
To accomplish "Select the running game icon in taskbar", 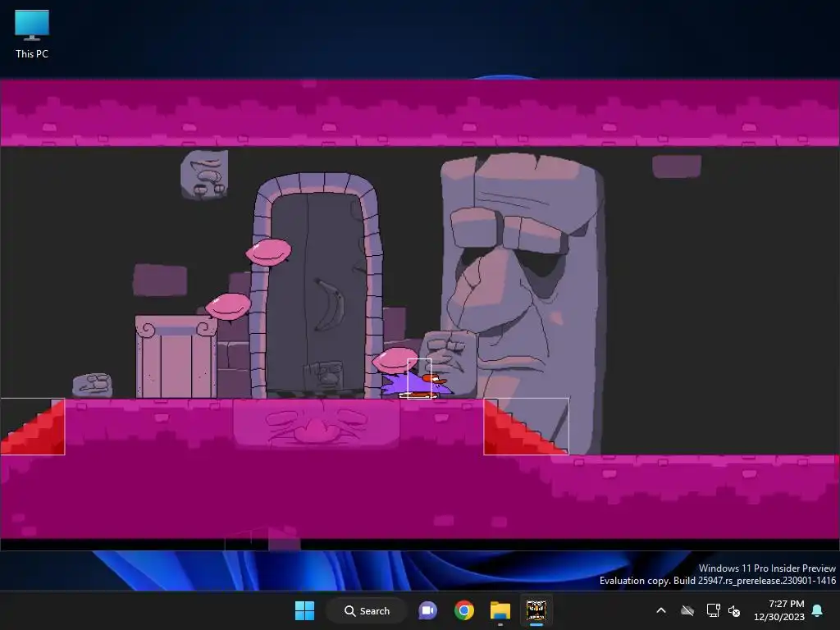I will click(x=536, y=610).
